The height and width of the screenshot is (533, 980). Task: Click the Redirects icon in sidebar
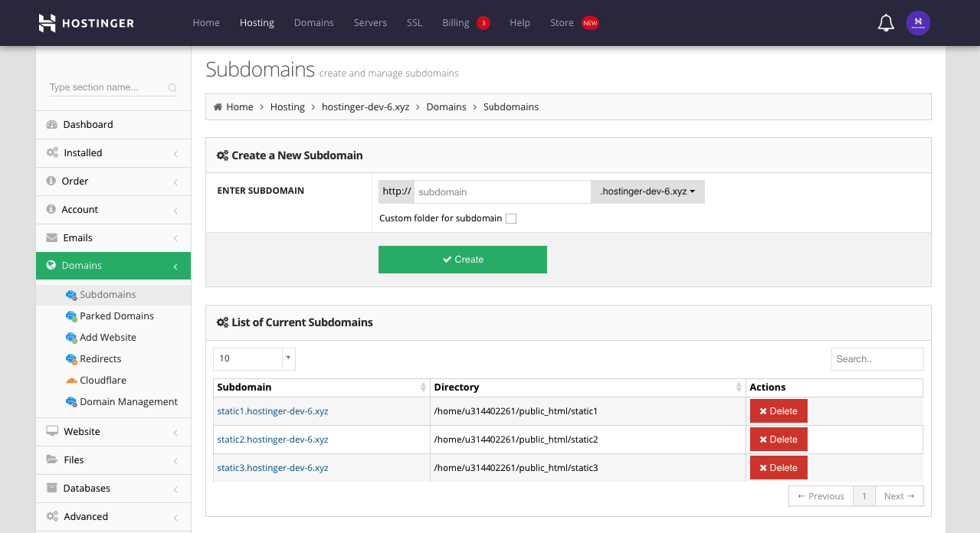tap(71, 359)
